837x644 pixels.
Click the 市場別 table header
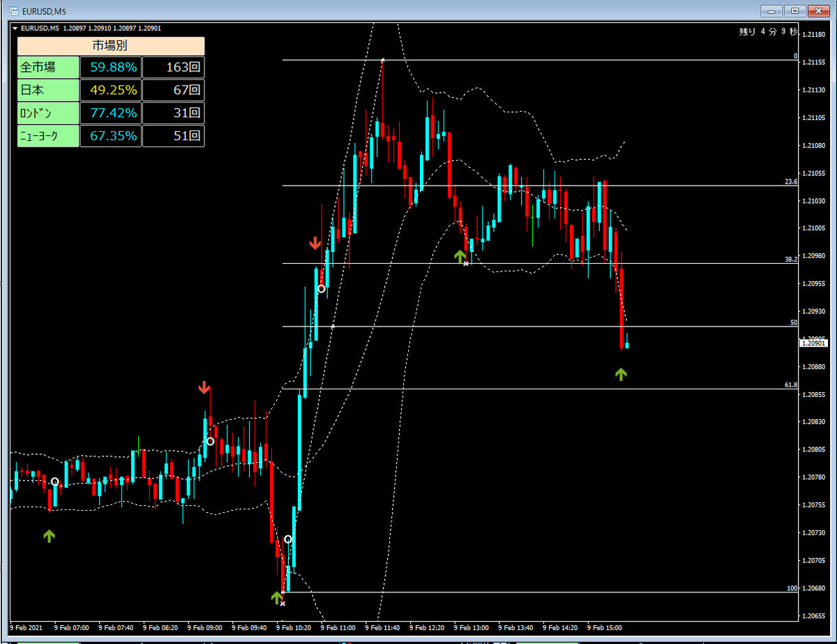coord(111,46)
